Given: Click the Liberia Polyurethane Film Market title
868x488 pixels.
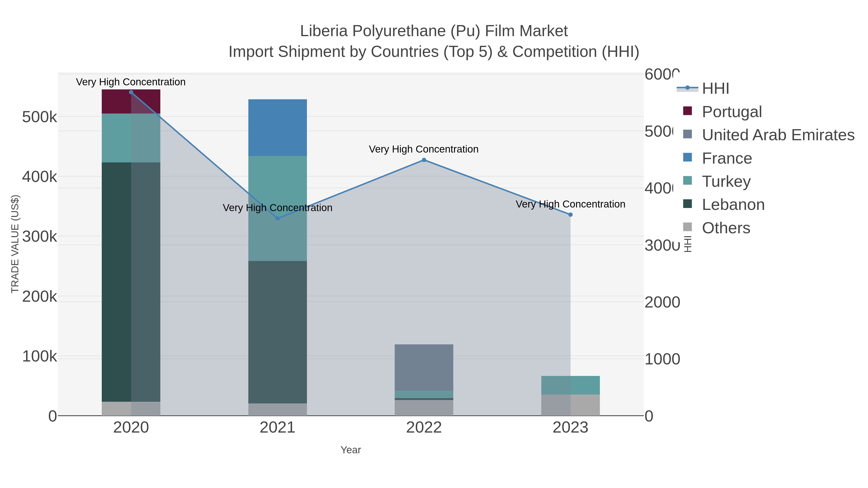Looking at the screenshot, I should click(x=434, y=31).
